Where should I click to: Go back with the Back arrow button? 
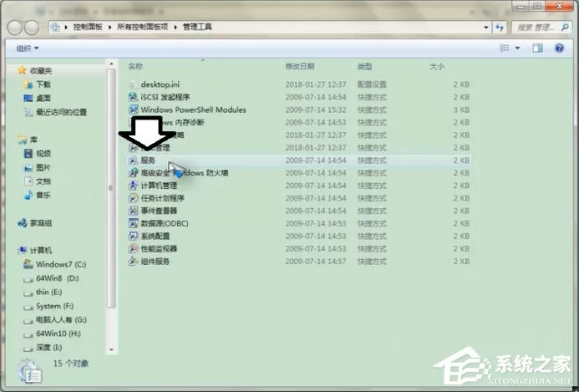[x=14, y=28]
